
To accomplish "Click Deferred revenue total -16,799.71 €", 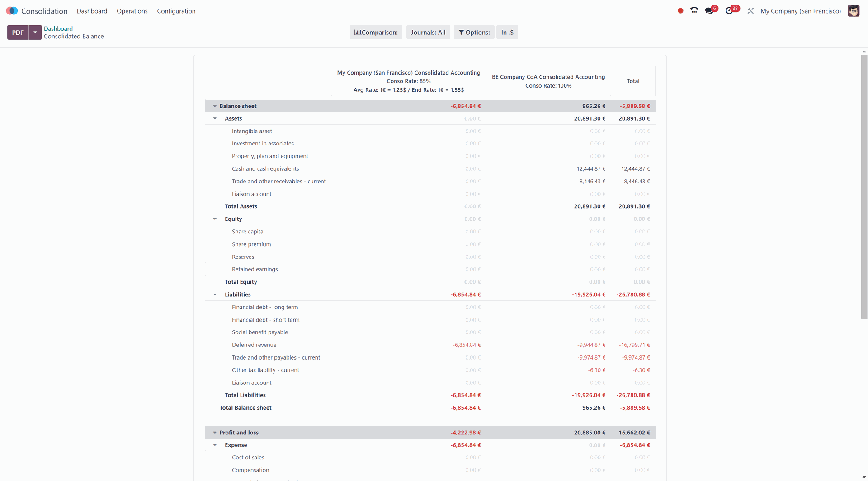I will click(x=634, y=345).
